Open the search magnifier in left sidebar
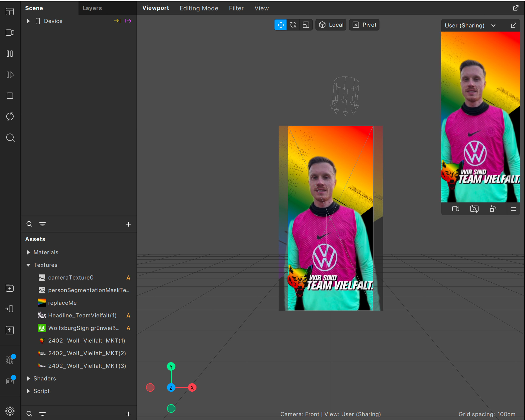This screenshot has width=525, height=420. pos(10,138)
